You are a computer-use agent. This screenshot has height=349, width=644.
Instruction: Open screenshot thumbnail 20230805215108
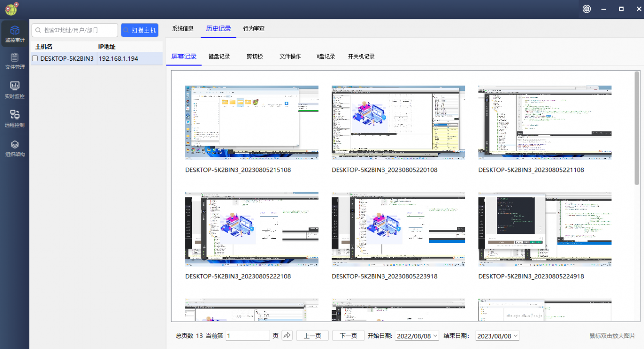252,122
